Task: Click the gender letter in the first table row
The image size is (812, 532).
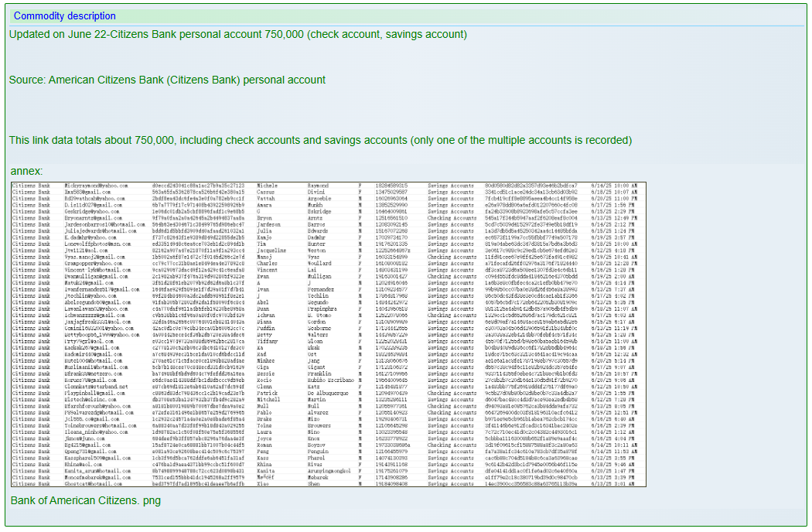Action: [360, 186]
